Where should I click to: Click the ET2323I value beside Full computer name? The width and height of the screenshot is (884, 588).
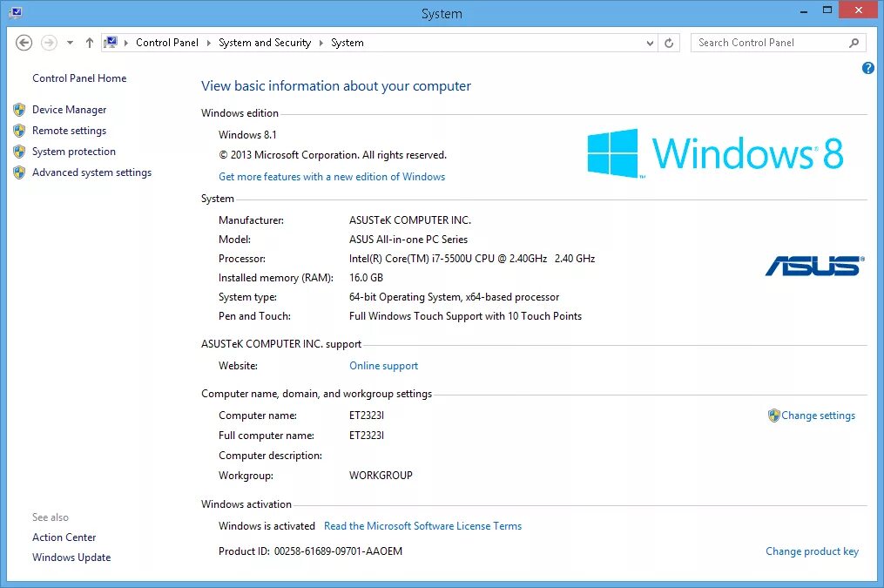367,436
